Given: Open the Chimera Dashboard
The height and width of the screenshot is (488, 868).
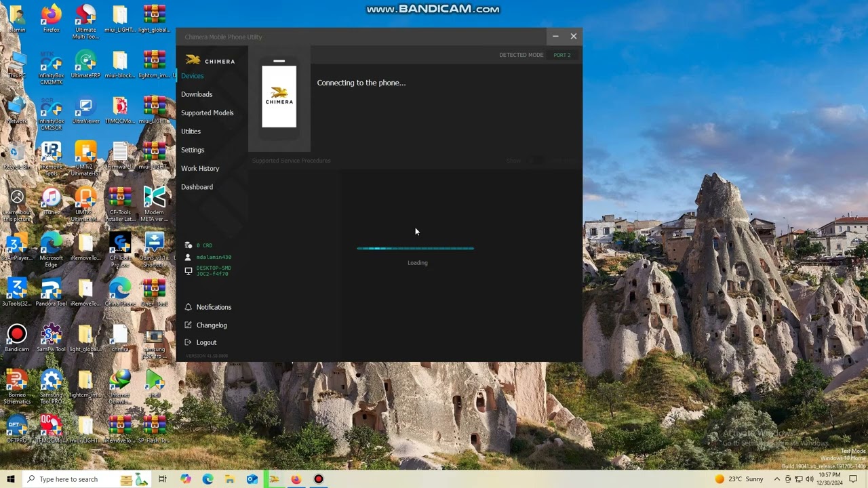Looking at the screenshot, I should point(197,187).
